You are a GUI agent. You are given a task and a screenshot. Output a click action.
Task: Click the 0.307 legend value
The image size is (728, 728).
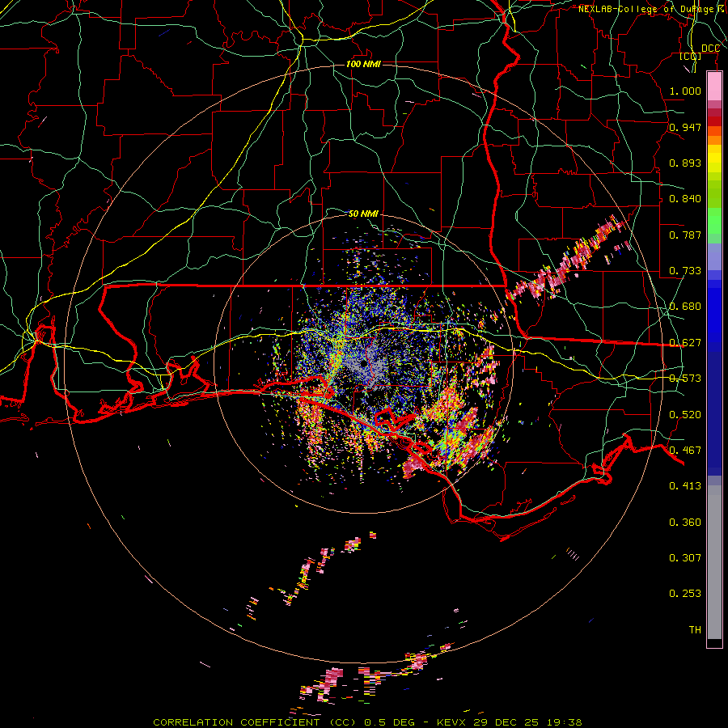685,558
